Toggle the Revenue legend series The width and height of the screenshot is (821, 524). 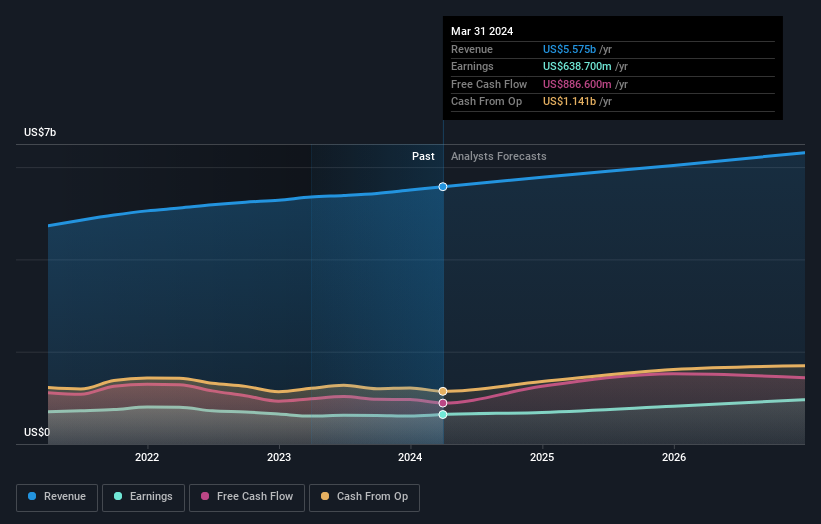pos(57,497)
